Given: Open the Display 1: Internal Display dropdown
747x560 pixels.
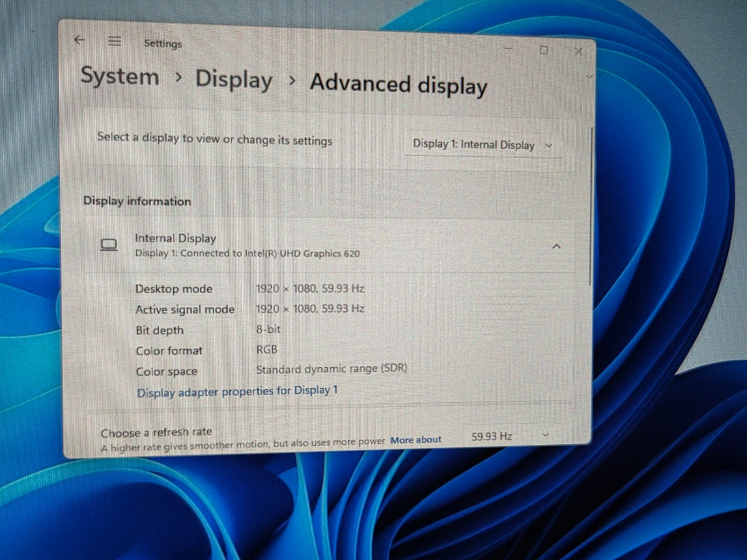Looking at the screenshot, I should pos(483,145).
